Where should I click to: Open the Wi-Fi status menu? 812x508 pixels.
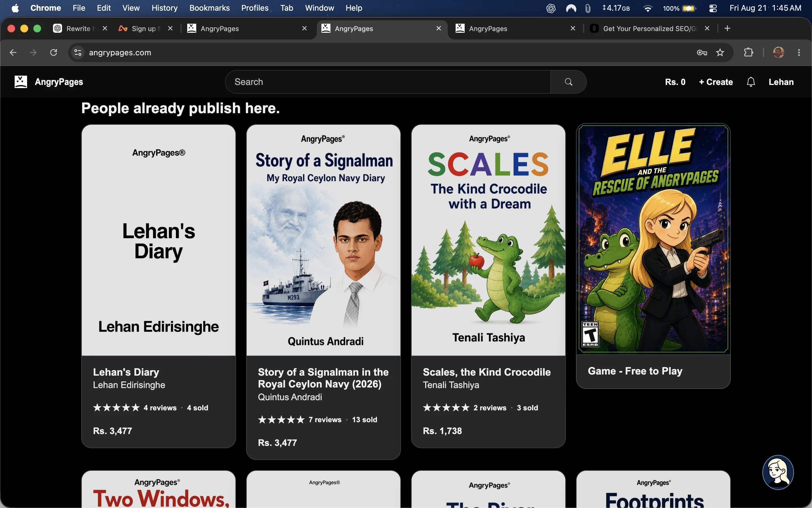pos(648,8)
